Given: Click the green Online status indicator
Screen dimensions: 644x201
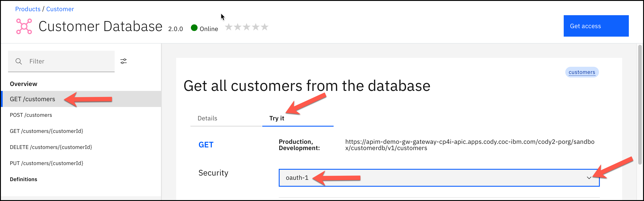Looking at the screenshot, I should pos(194,28).
